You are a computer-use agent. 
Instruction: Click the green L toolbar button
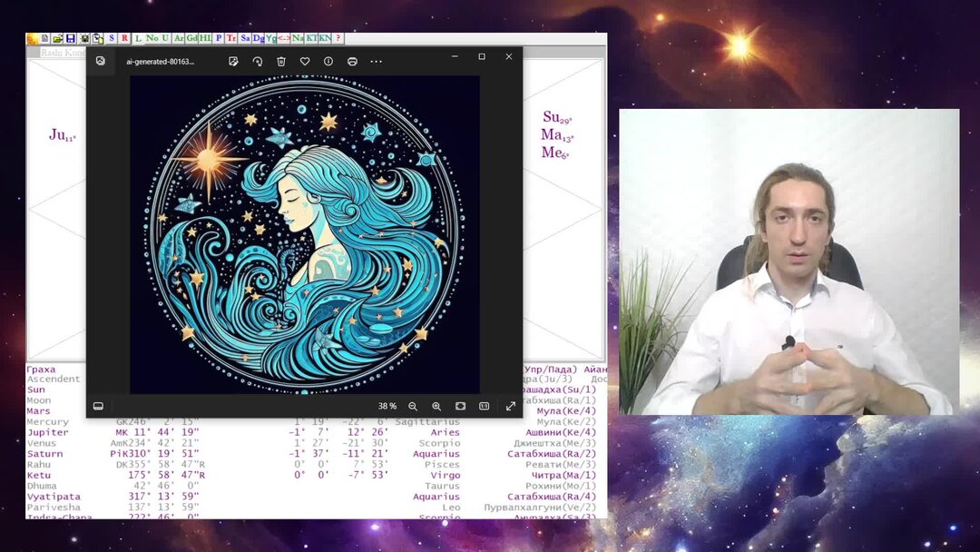click(138, 38)
